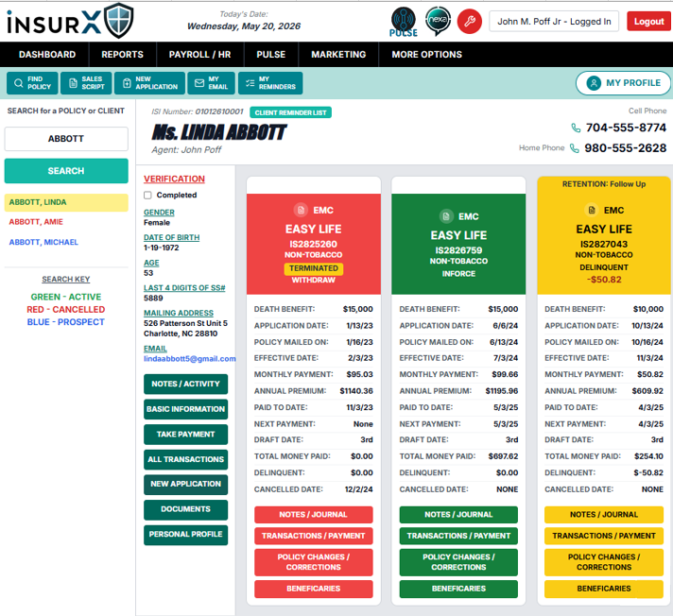Open the Personal Profile section
The height and width of the screenshot is (616, 673).
(186, 535)
